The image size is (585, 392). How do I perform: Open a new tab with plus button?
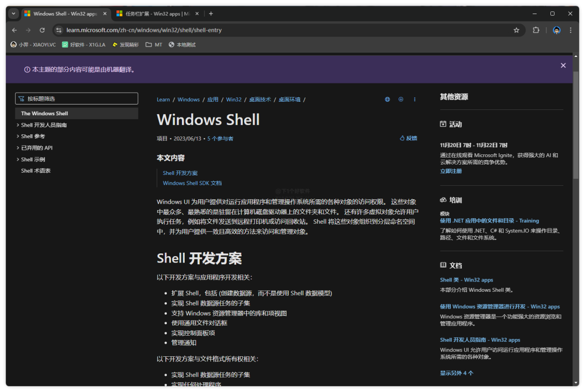211,14
